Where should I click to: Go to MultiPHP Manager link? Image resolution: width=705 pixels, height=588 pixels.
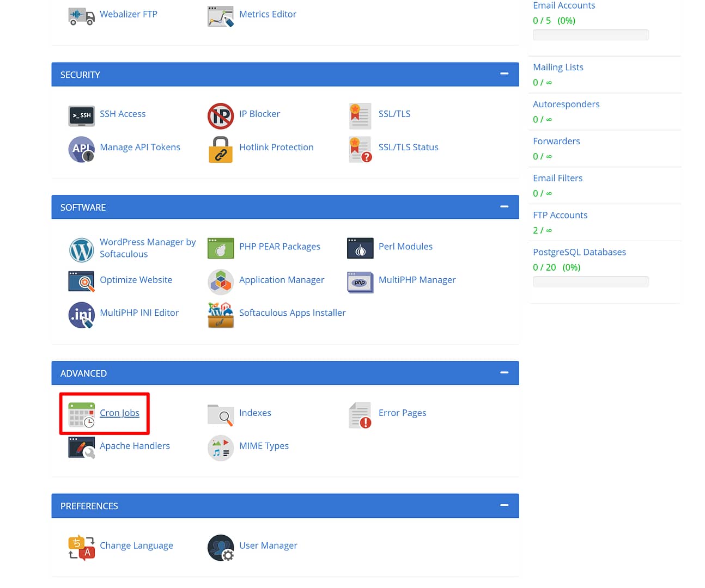(417, 280)
